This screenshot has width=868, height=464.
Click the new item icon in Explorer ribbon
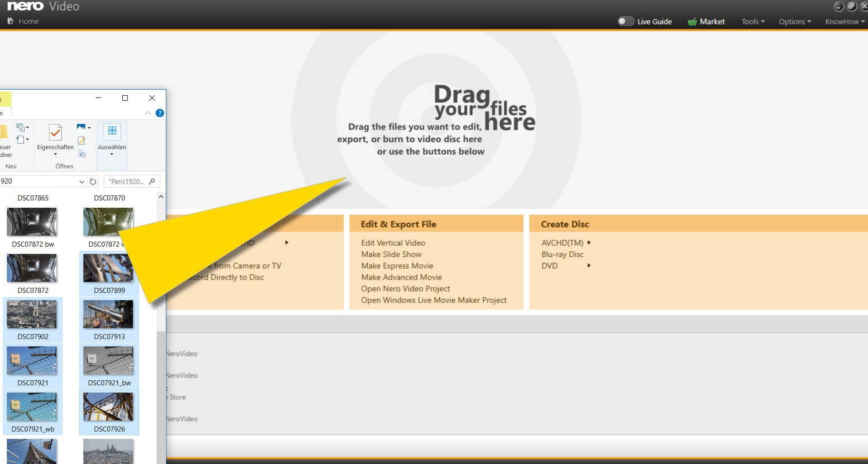point(20,127)
